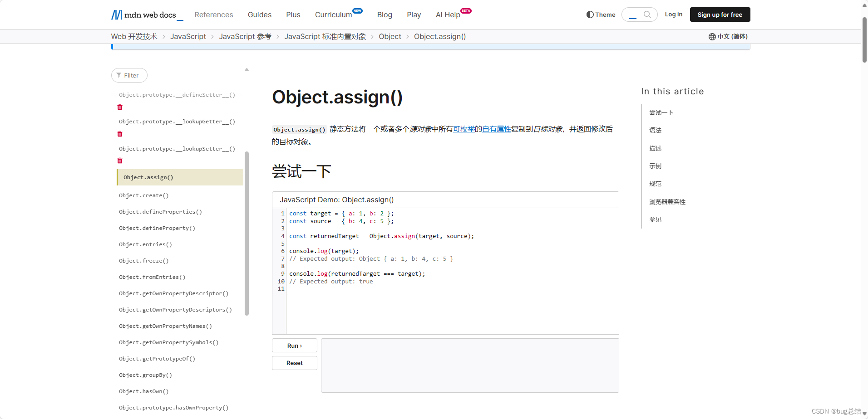Click Object in the breadcrumb trail

pyautogui.click(x=390, y=36)
